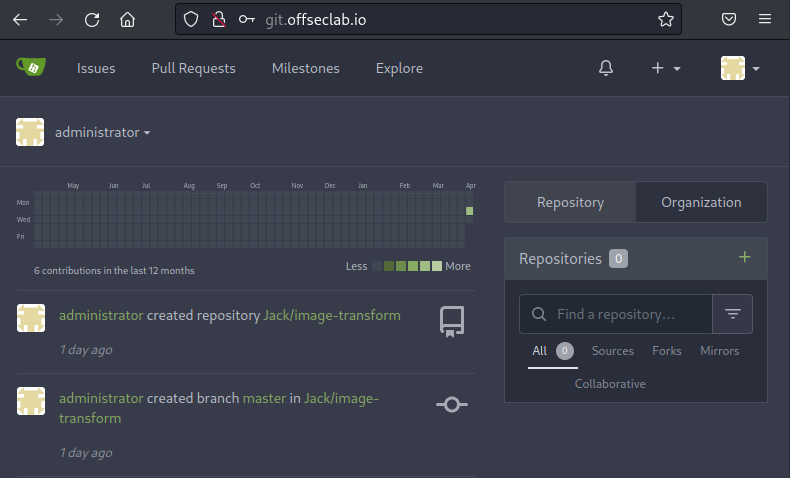The image size is (790, 478).
Task: Select the Forks repository tab
Action: [666, 351]
